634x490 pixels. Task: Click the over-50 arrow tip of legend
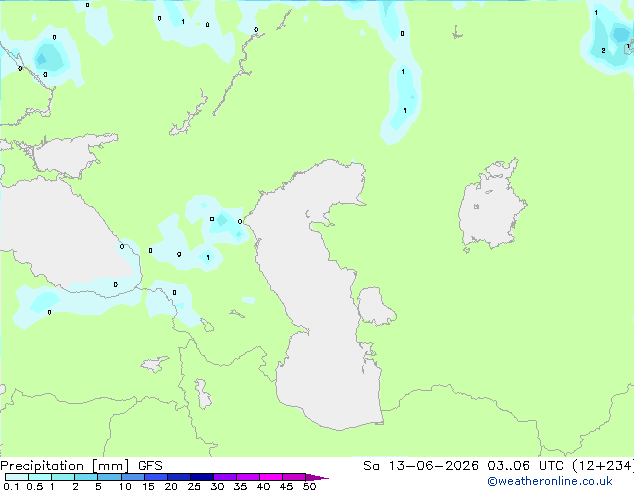317,477
